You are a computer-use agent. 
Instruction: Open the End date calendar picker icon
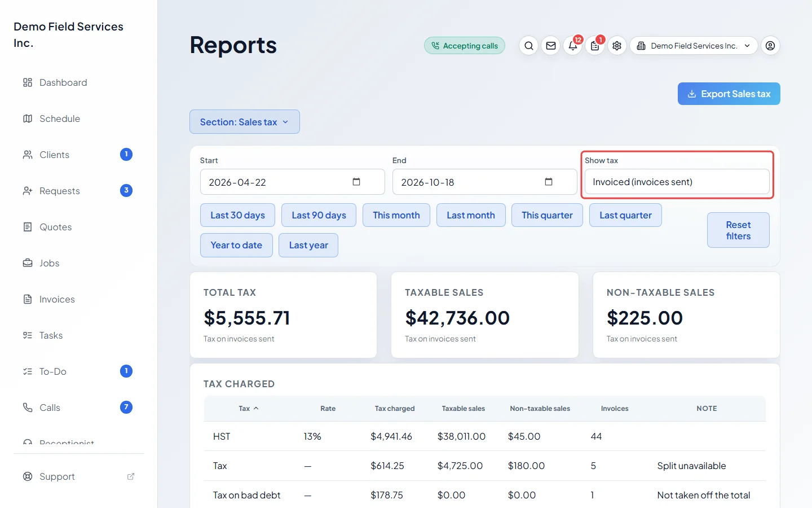pyautogui.click(x=549, y=182)
